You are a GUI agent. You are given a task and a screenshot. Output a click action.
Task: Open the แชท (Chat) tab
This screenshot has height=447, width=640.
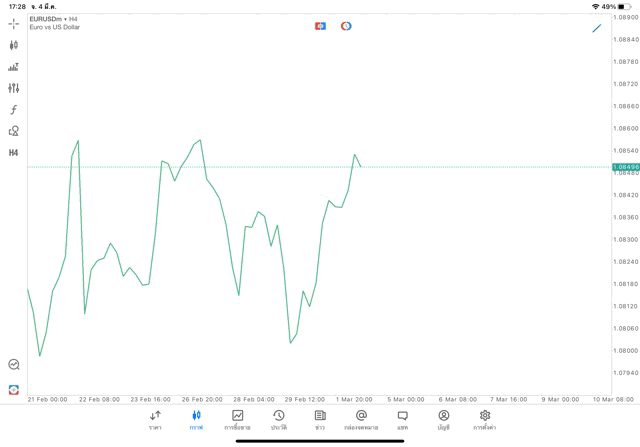click(402, 420)
